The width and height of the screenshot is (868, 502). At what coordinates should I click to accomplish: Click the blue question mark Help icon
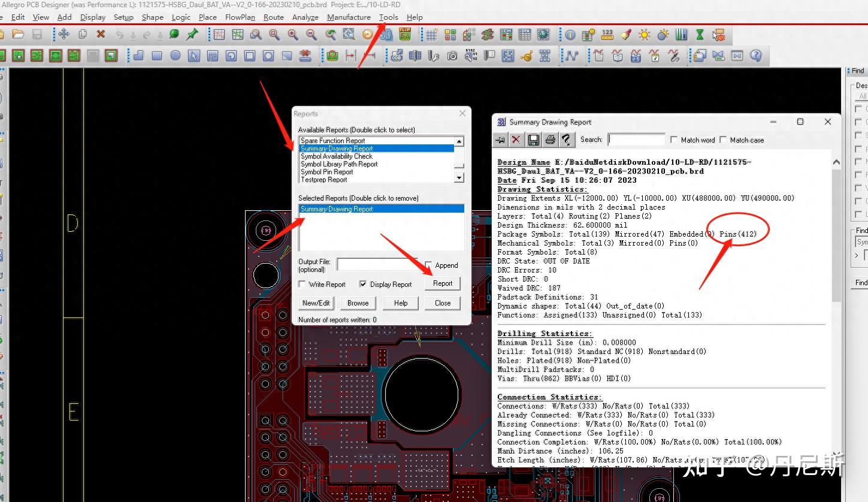(756, 56)
